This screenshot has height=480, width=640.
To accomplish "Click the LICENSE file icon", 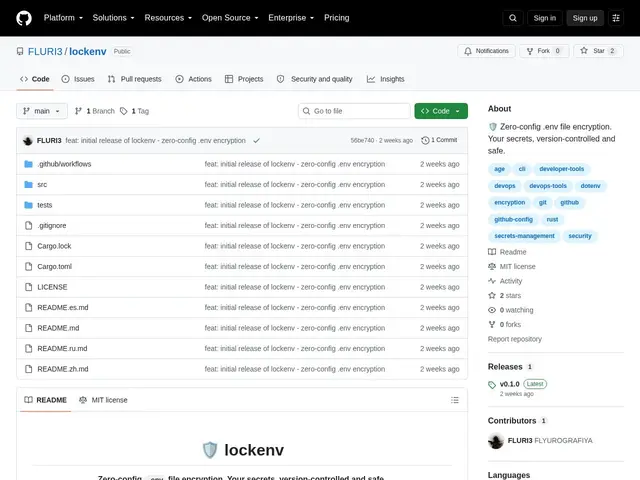I will (28, 287).
